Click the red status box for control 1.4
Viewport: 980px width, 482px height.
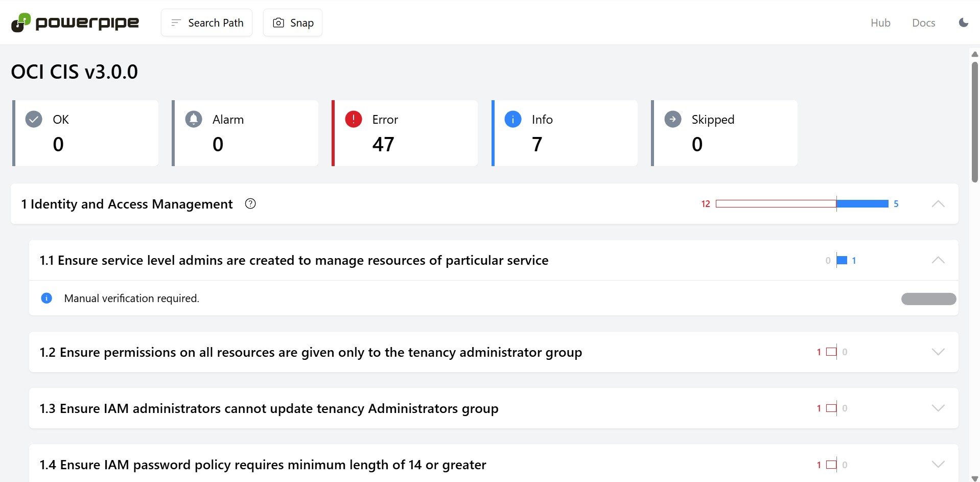pos(831,465)
